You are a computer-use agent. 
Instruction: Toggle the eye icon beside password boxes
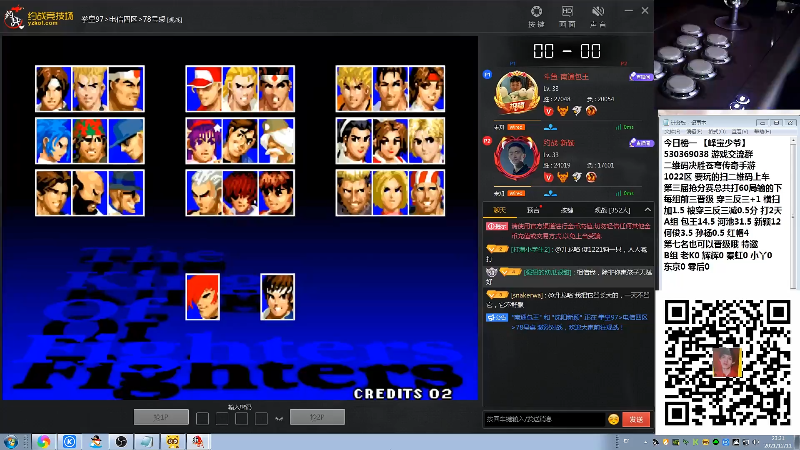click(279, 419)
